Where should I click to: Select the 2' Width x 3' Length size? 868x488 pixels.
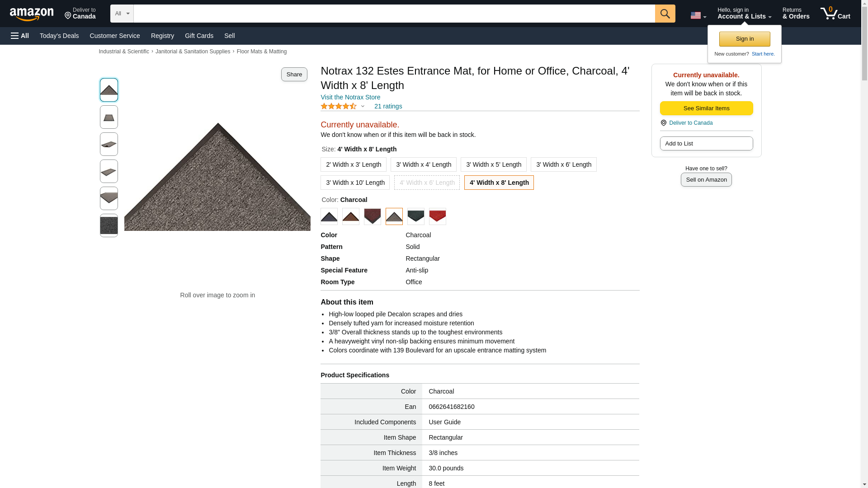[353, 164]
